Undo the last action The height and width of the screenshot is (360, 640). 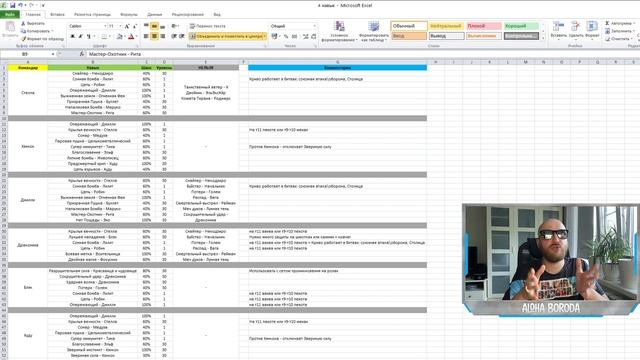point(20,5)
